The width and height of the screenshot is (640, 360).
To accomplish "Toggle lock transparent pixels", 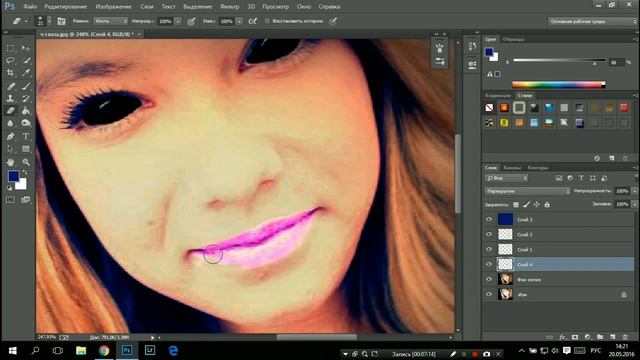I will (516, 204).
